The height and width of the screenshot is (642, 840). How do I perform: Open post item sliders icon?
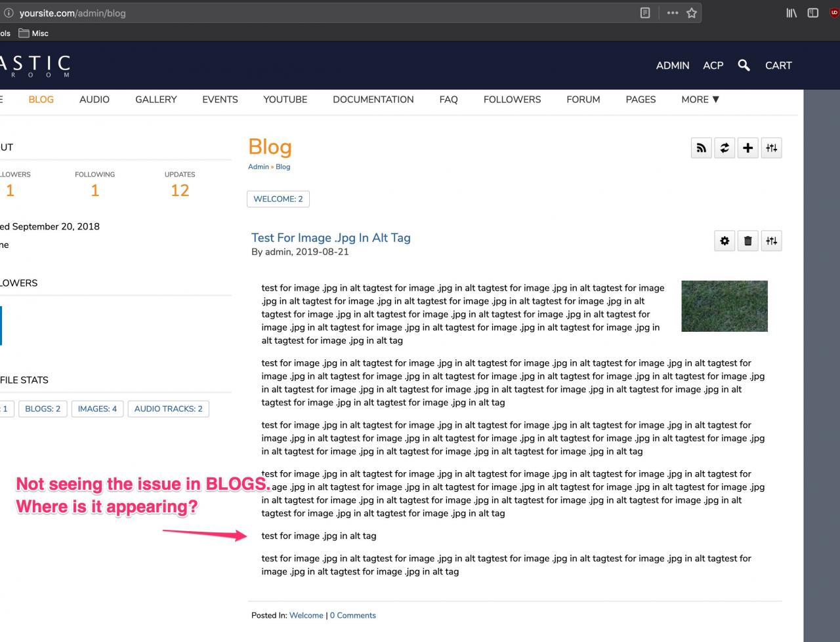(771, 241)
